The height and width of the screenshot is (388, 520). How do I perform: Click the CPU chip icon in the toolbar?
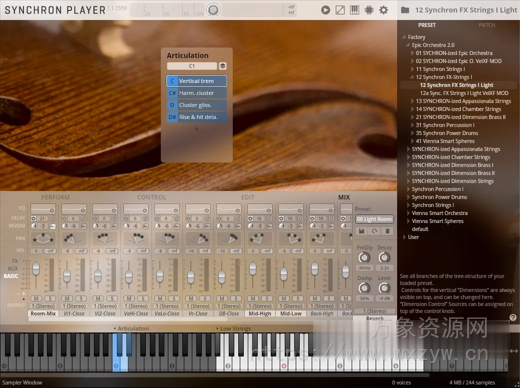point(369,10)
